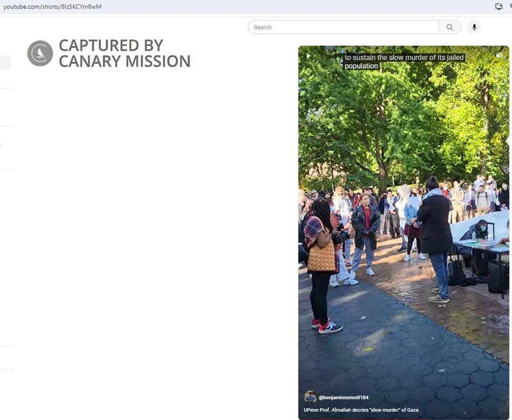Start voice search with the microphone icon
Screen dimensions: 512x420
click(474, 27)
